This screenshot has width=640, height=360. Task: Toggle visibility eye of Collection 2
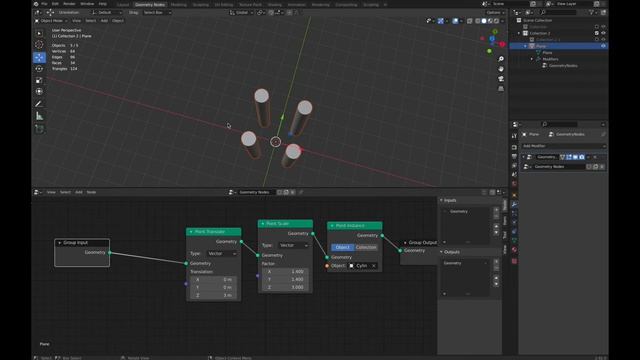pos(603,33)
